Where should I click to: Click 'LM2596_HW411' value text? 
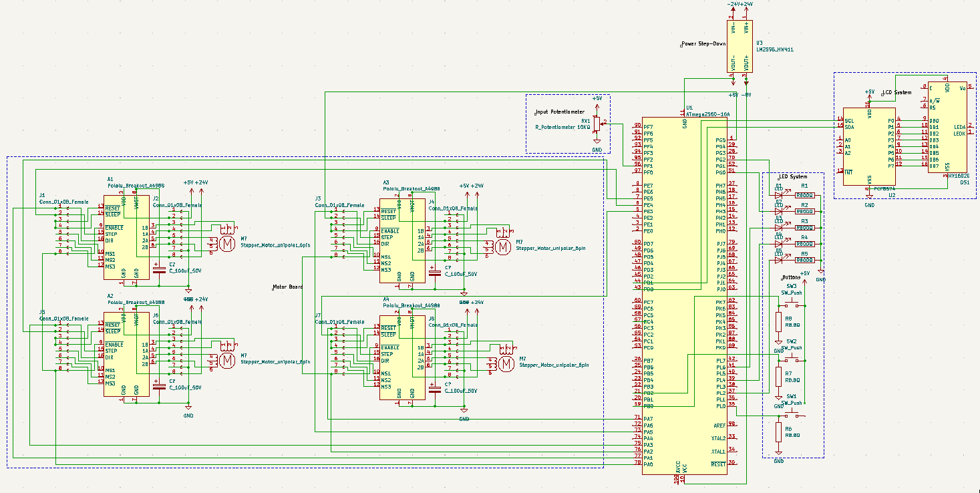774,49
